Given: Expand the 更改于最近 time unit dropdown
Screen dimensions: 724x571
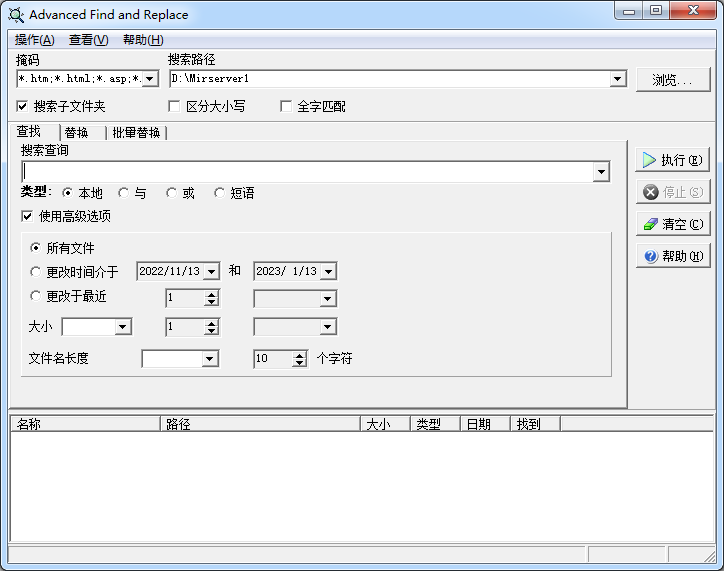Looking at the screenshot, I should [327, 299].
